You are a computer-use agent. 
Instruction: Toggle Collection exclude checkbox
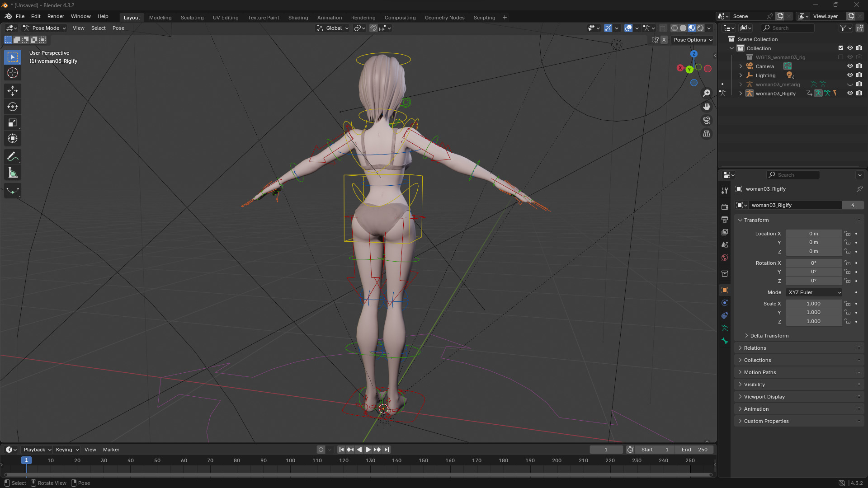[841, 48]
